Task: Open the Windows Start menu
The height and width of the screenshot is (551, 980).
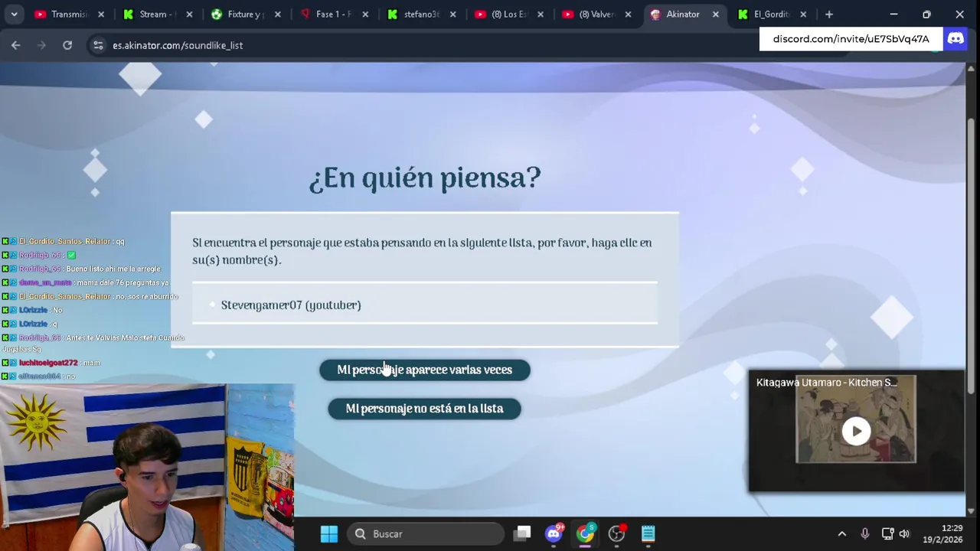Action: (329, 533)
